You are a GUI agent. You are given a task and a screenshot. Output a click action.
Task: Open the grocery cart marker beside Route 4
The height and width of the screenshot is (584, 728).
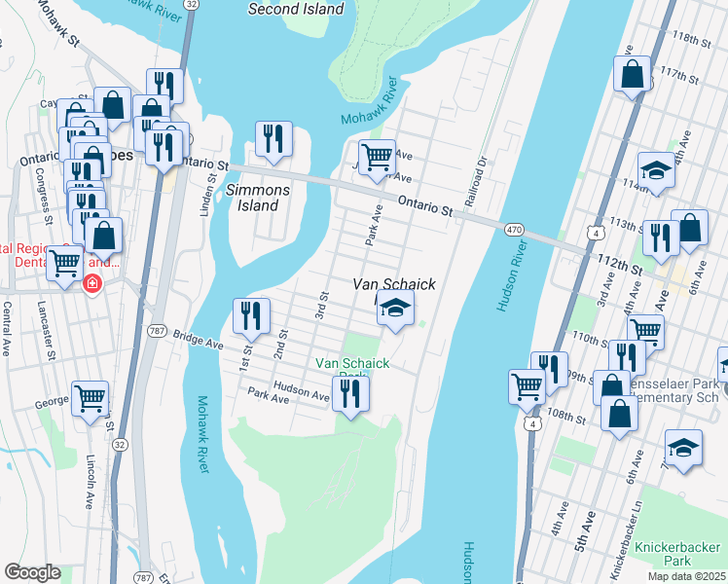[x=527, y=389]
